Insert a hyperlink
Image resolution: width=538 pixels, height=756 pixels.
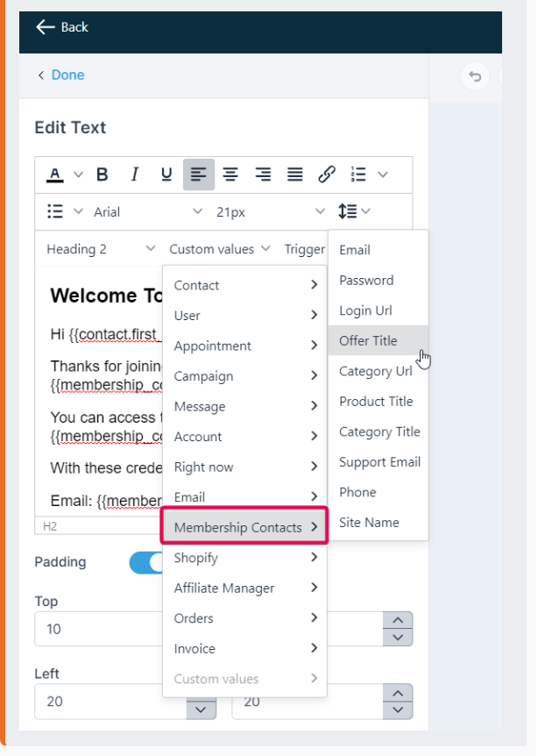[327, 175]
